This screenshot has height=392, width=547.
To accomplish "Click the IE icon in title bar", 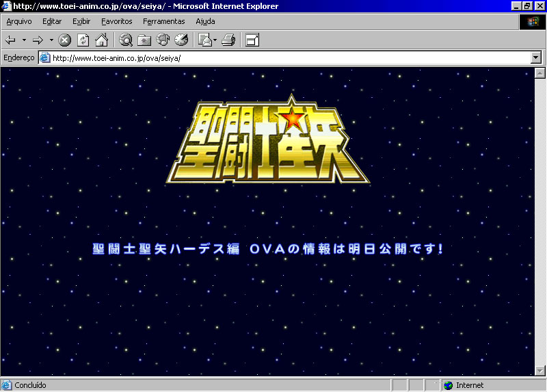I will click(x=6, y=6).
